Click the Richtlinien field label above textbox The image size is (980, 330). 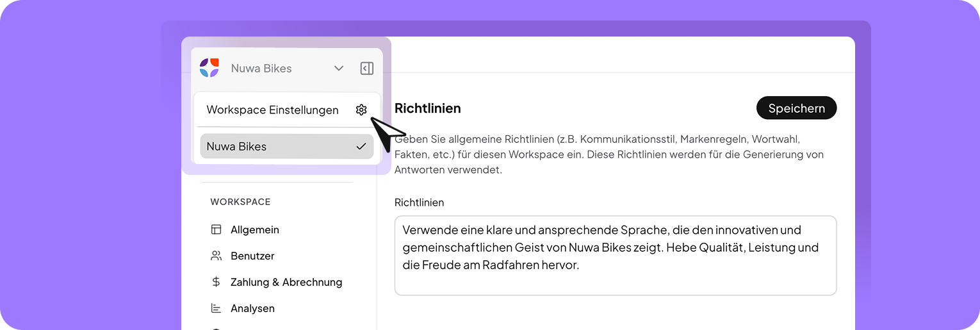[x=419, y=202]
